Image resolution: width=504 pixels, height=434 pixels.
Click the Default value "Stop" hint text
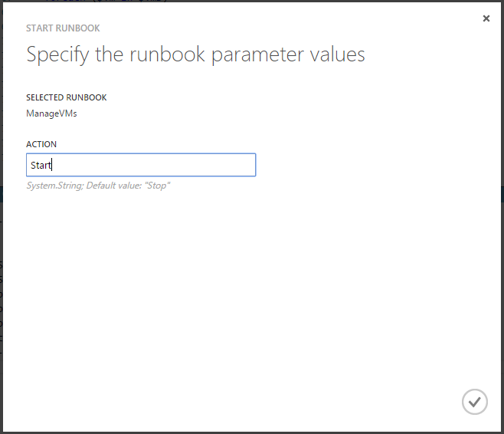click(98, 186)
